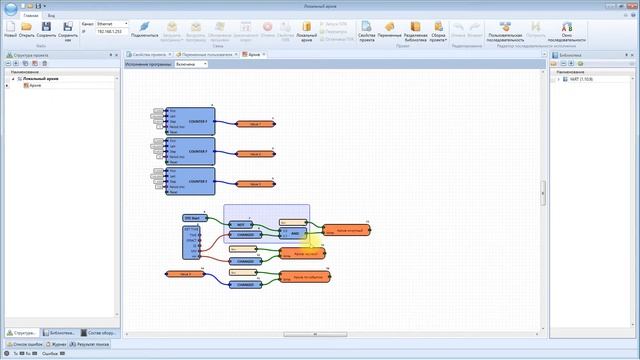Viewport: 640px width, 360px height.
Task: Select Локальный архив tree root
Action: (x=40, y=79)
